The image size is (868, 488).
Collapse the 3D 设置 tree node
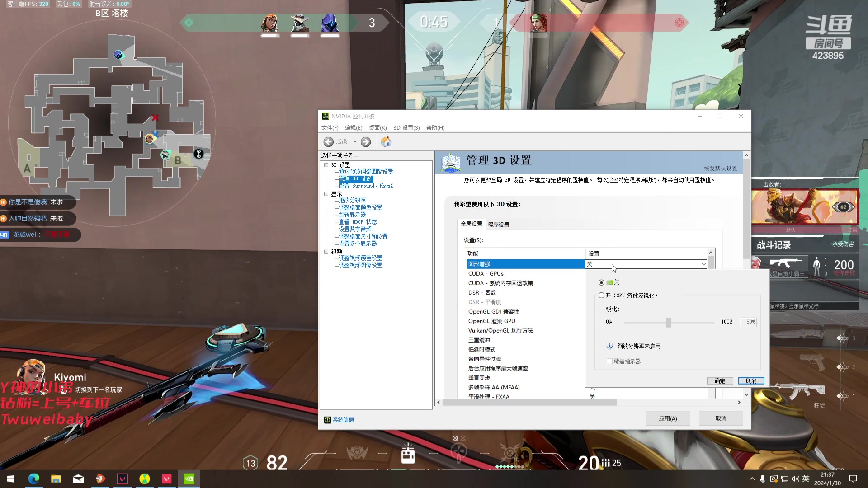coord(326,165)
